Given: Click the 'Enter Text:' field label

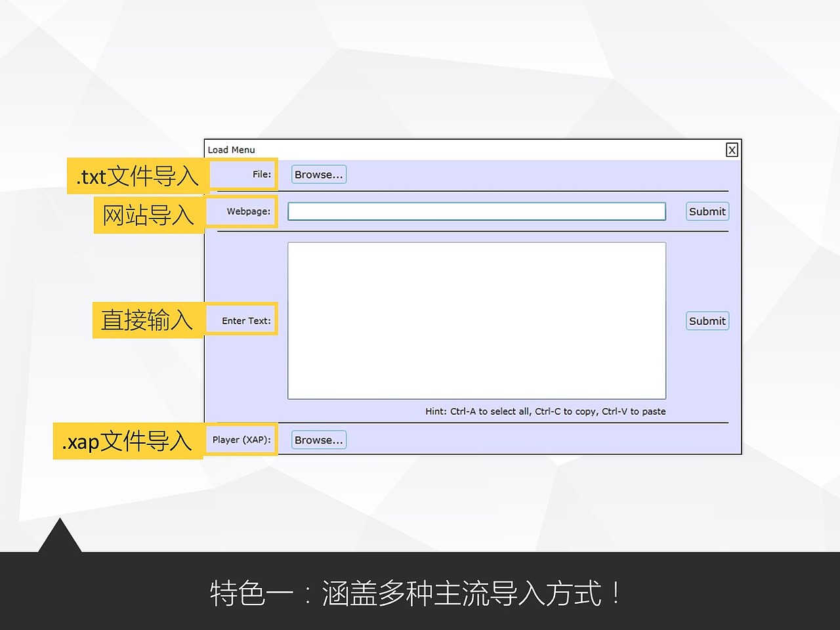Looking at the screenshot, I should pyautogui.click(x=246, y=320).
